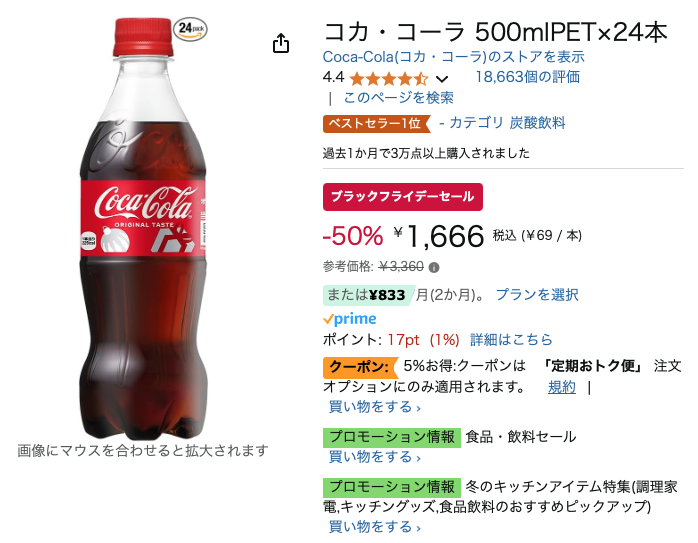The width and height of the screenshot is (698, 543).
Task: Open the 18,663 ratings link
Action: coord(527,77)
